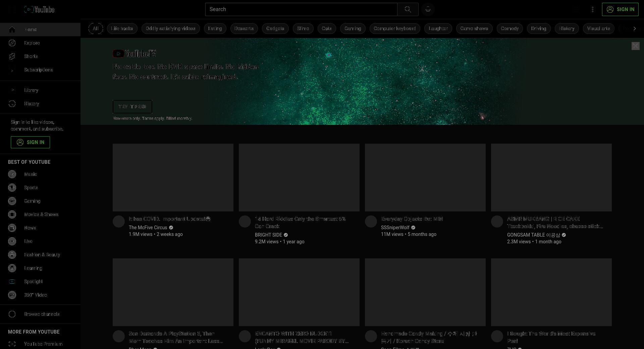Open YouTube Premium in sidebar
This screenshot has height=349, width=644.
(40, 344)
